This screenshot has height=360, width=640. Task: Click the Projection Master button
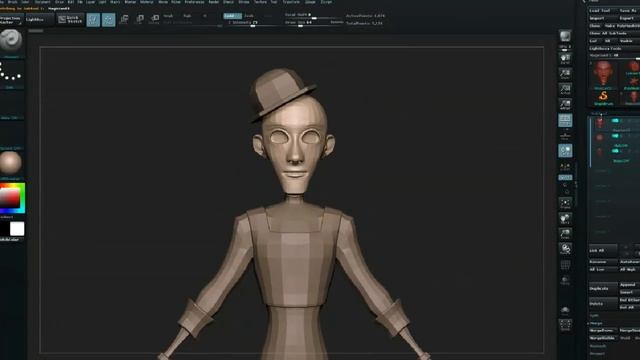click(11, 20)
